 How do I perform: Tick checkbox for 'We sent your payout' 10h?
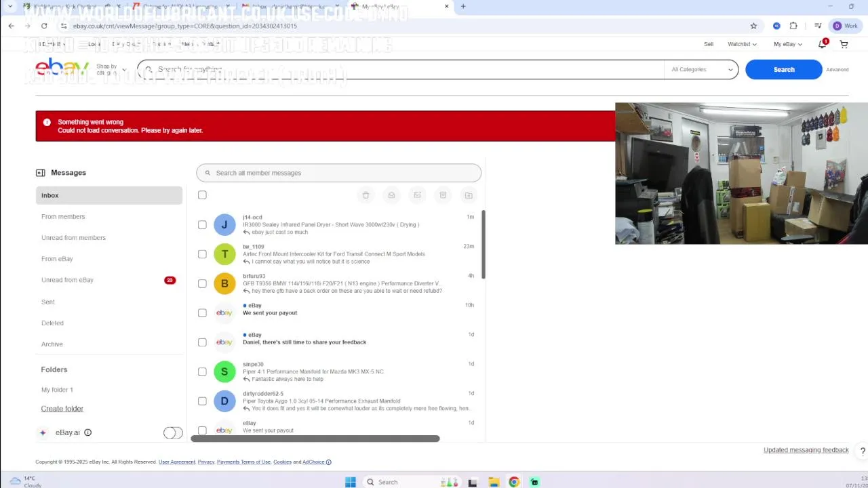[x=202, y=312]
